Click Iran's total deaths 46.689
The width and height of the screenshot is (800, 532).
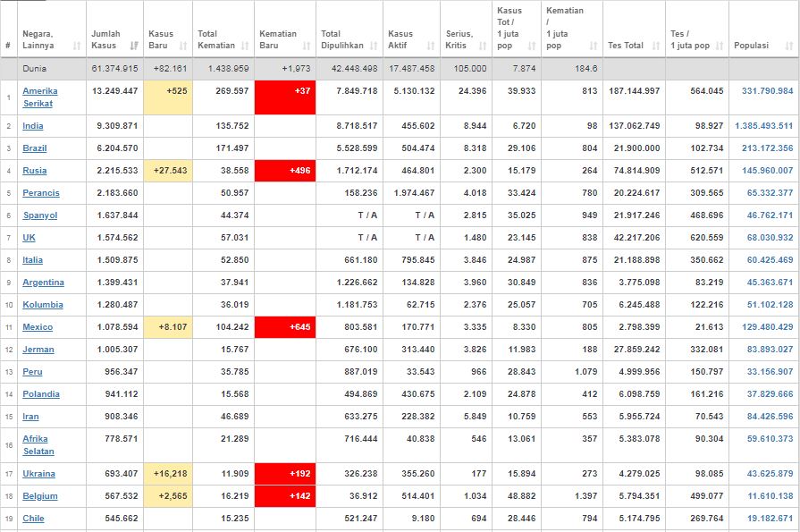235,417
